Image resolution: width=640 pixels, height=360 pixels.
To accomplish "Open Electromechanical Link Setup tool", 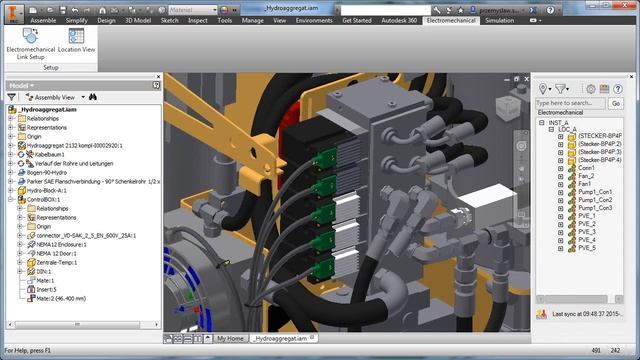I will pyautogui.click(x=31, y=44).
